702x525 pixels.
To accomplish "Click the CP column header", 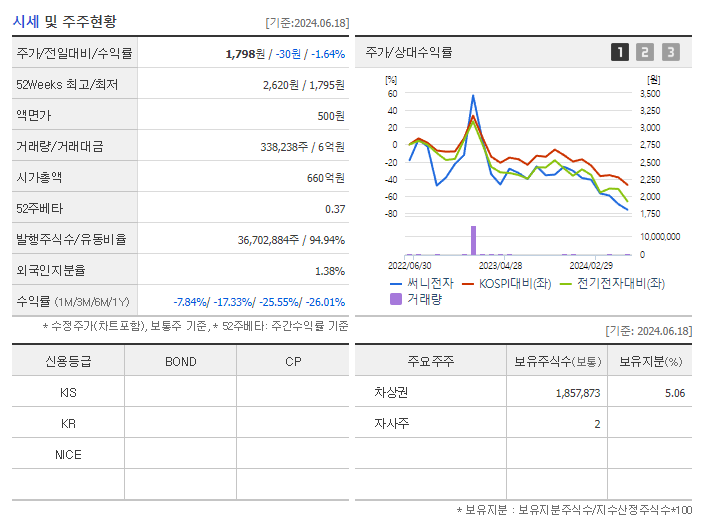I will tap(293, 362).
